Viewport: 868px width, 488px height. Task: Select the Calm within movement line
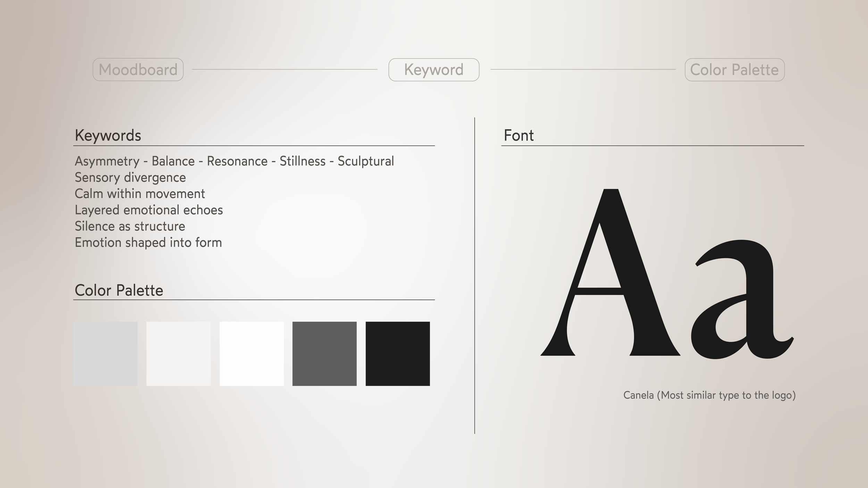[140, 194]
